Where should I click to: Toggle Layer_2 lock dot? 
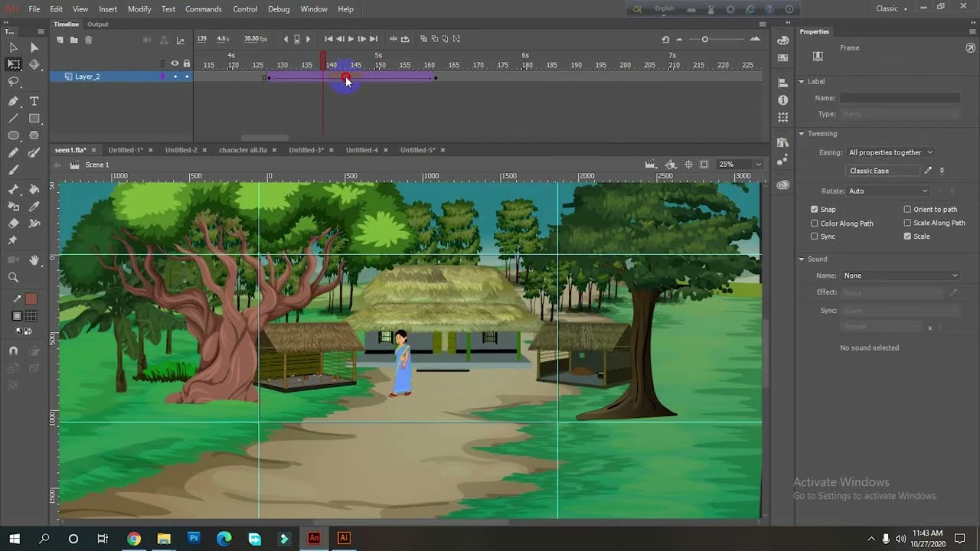click(x=186, y=77)
